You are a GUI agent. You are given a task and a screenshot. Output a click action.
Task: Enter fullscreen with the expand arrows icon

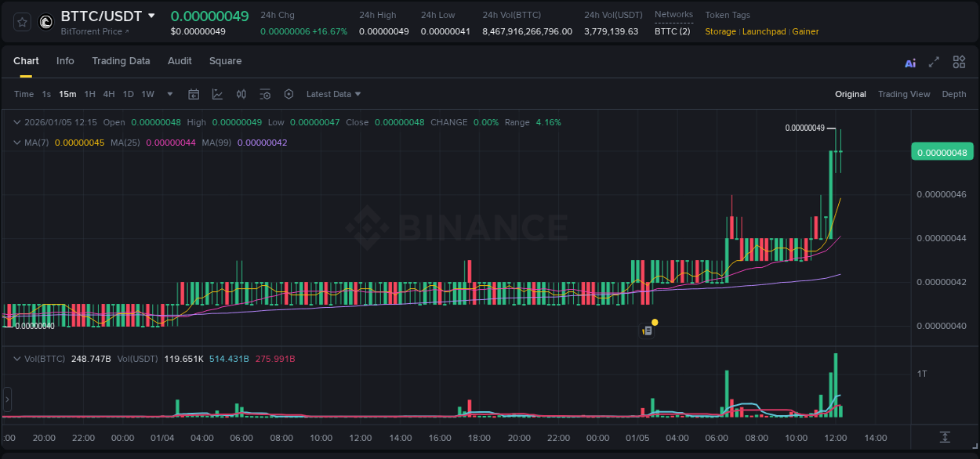tap(934, 61)
